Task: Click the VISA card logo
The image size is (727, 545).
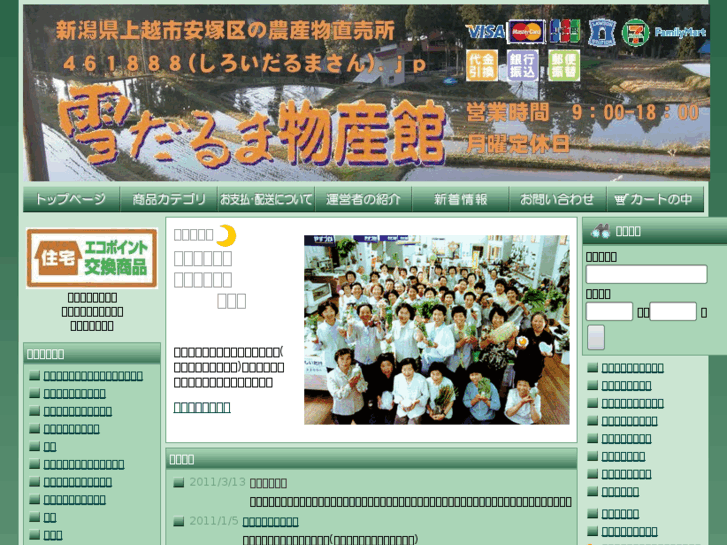Action: 485,32
